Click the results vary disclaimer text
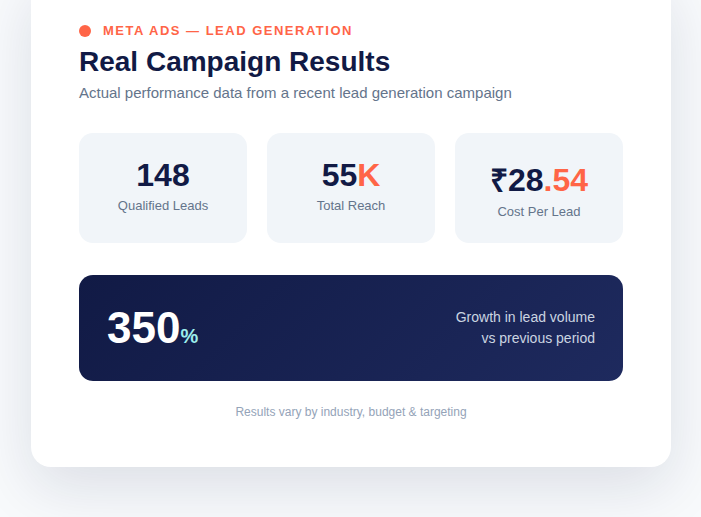 351,412
